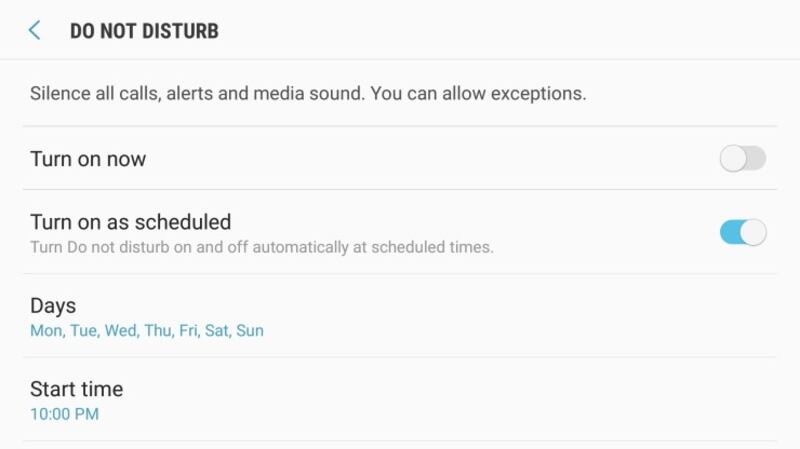Click the DO NOT DISTURB header title
Image resolution: width=800 pixels, height=449 pixels.
pos(144,31)
